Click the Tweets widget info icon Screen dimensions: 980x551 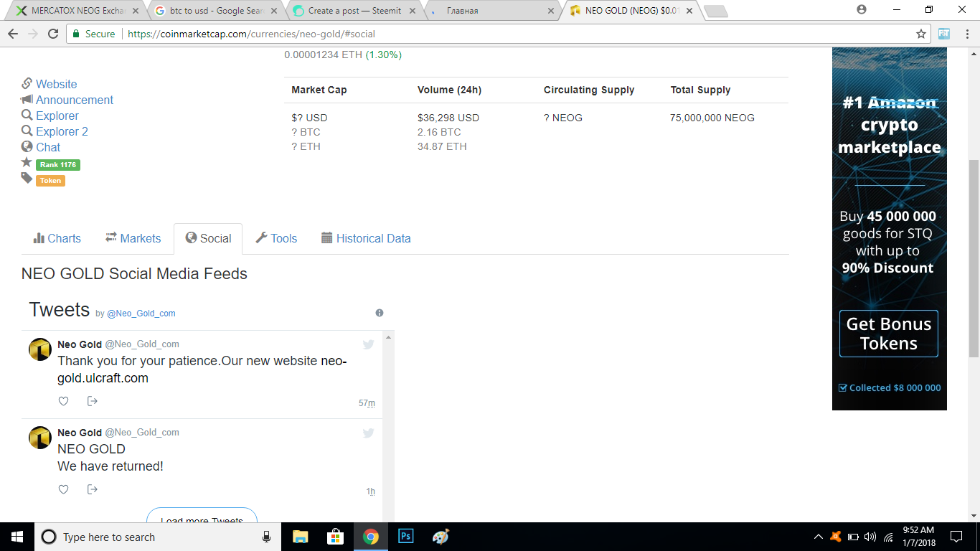pos(380,313)
